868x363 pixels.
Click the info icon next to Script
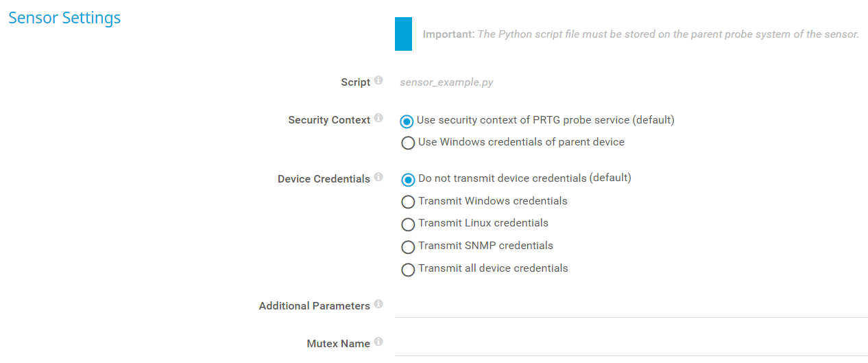(378, 81)
